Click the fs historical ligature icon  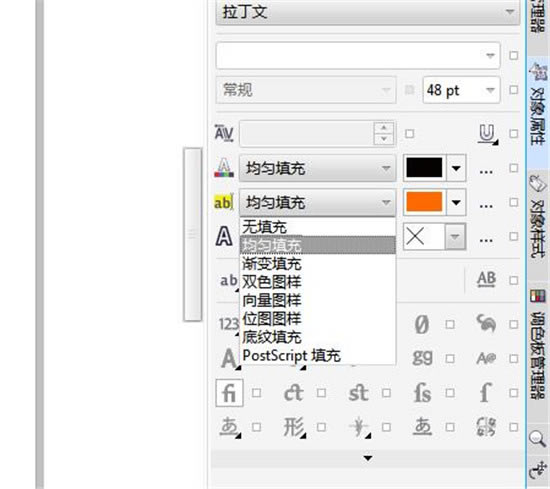click(x=422, y=393)
